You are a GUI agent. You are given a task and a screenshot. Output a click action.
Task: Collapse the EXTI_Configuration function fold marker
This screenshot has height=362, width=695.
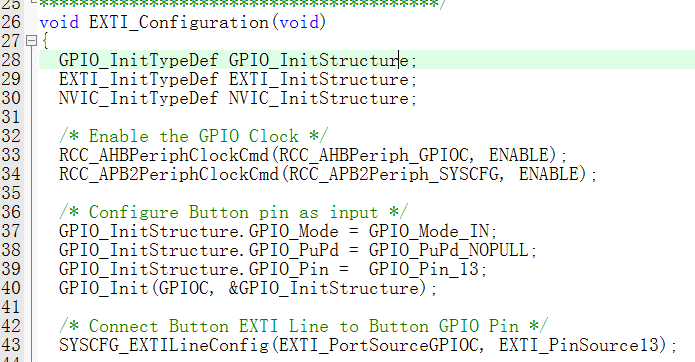(x=31, y=41)
